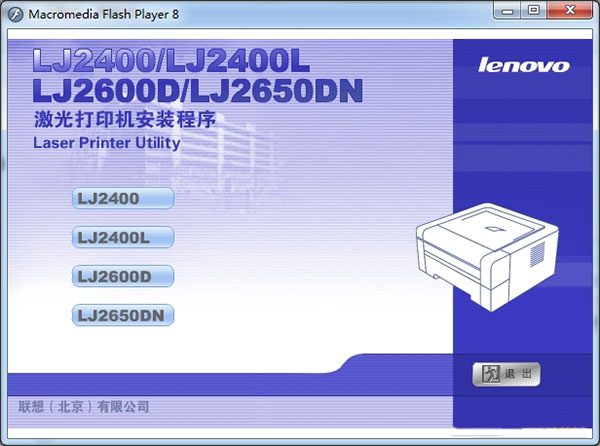Click the Laser Printer Utility subtitle
This screenshot has width=600, height=446.
tap(107, 143)
